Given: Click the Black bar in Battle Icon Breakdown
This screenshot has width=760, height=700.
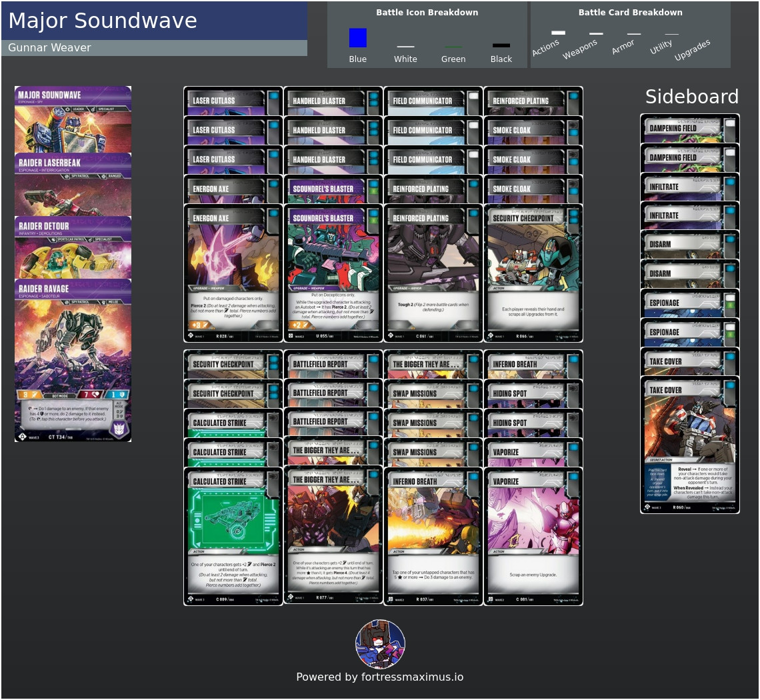Looking at the screenshot, I should (501, 45).
